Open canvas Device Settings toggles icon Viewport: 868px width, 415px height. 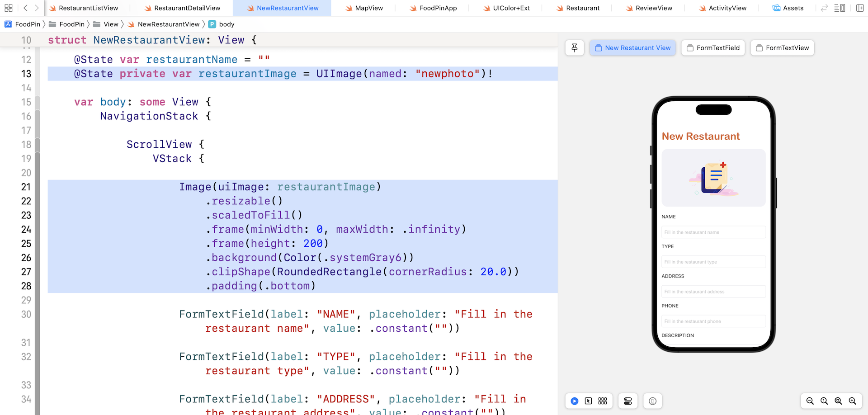pyautogui.click(x=628, y=401)
